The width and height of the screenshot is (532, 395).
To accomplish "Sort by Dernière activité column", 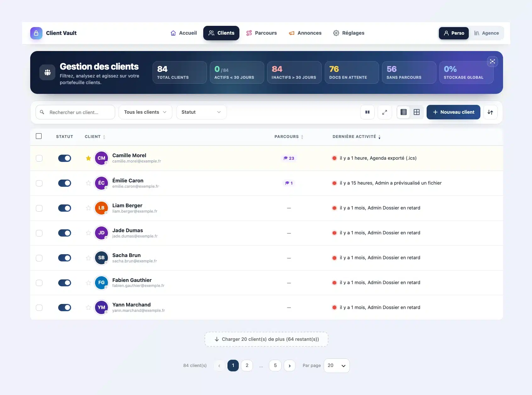I will [x=356, y=137].
